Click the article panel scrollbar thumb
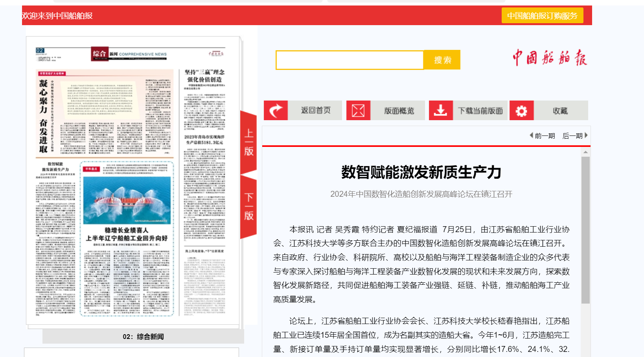 click(585, 230)
